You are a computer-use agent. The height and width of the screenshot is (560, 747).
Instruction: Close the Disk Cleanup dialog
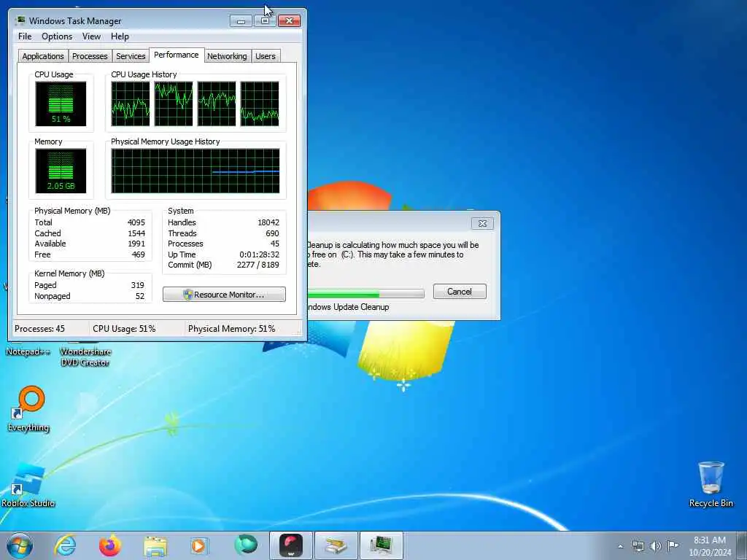click(482, 223)
